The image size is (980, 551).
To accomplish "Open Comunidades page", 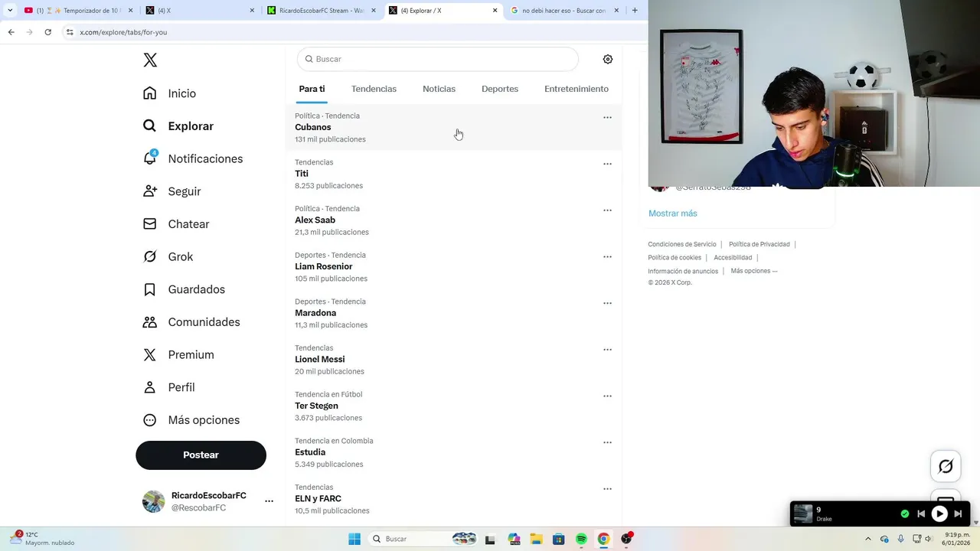I will (x=191, y=322).
